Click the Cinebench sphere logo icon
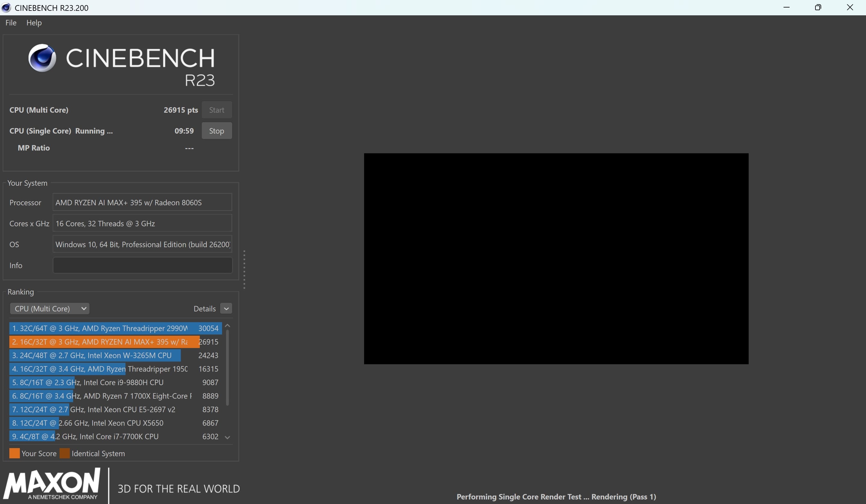This screenshot has width=866, height=504. click(x=42, y=58)
